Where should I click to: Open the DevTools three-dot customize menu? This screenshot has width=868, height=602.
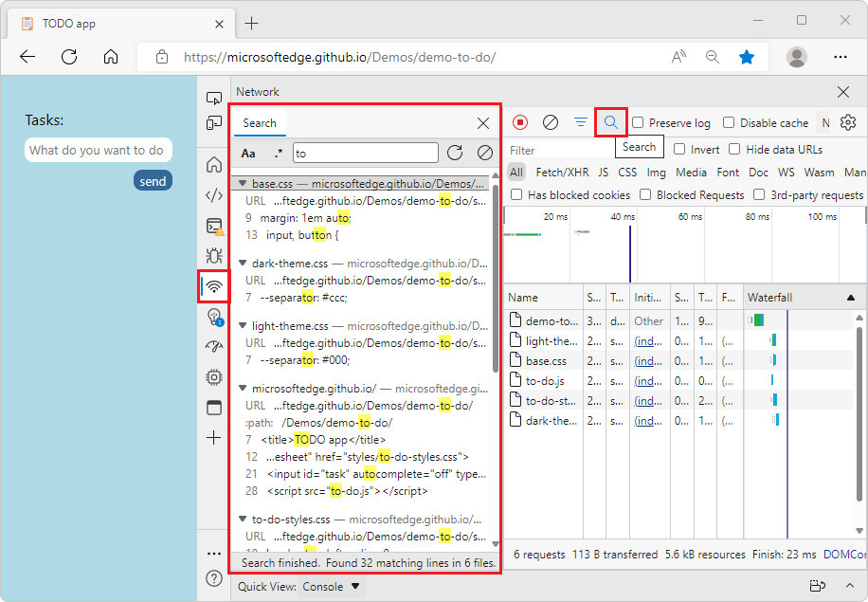tap(213, 554)
